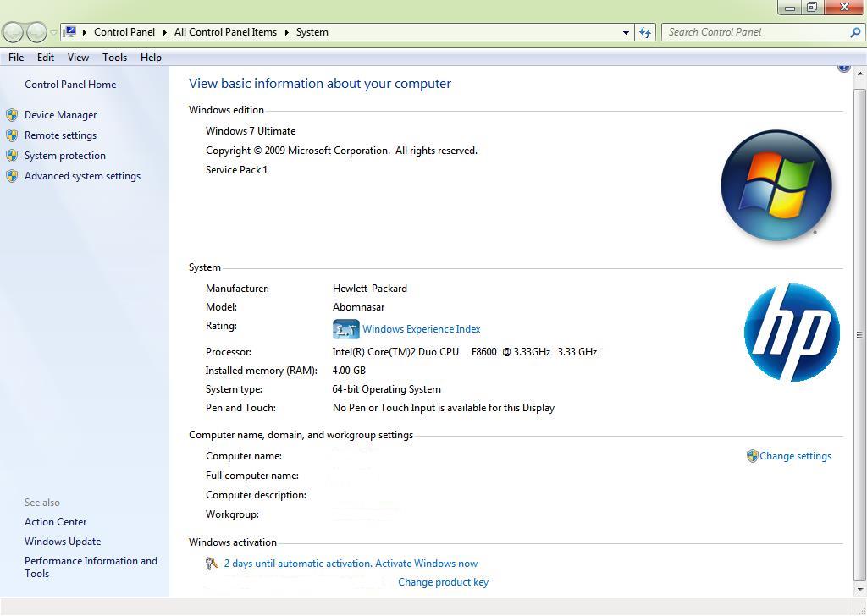
Task: Expand the address bar history dropdown
Action: click(626, 32)
